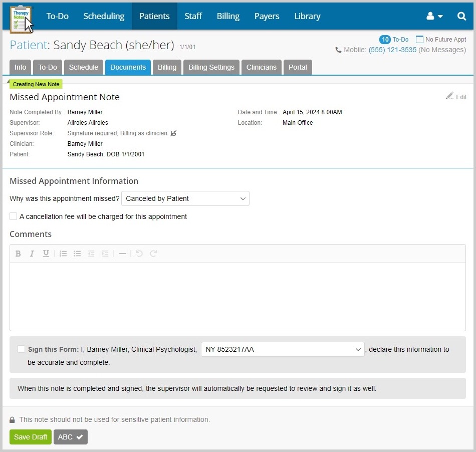Open the Scheduling menu in the navigation bar
This screenshot has width=476, height=452.
coord(104,16)
